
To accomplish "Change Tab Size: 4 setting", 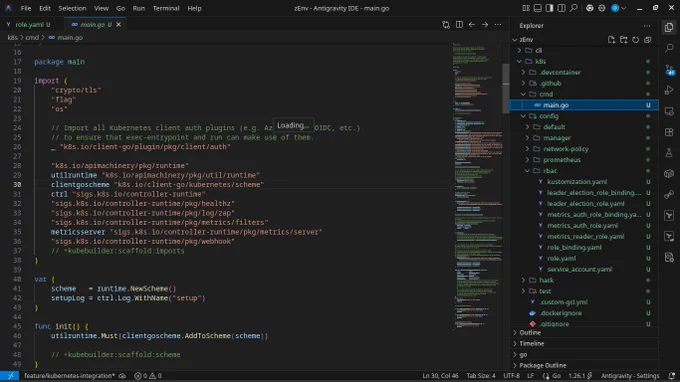I will pos(481,376).
